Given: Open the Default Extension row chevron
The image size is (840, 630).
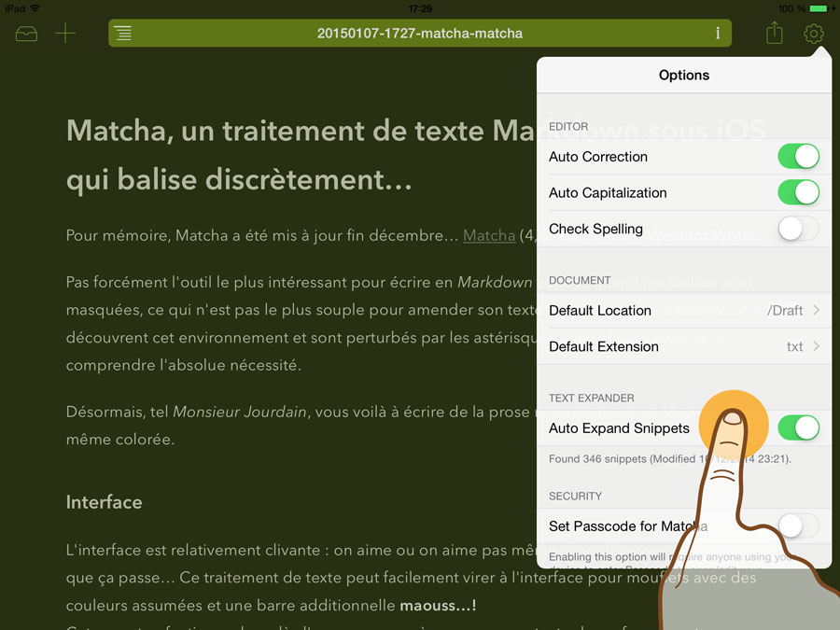Looking at the screenshot, I should 816,346.
